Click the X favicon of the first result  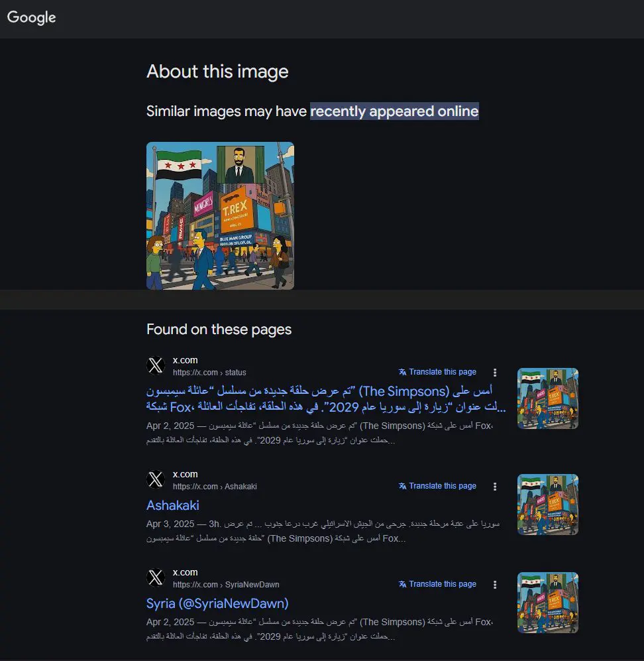tap(156, 365)
